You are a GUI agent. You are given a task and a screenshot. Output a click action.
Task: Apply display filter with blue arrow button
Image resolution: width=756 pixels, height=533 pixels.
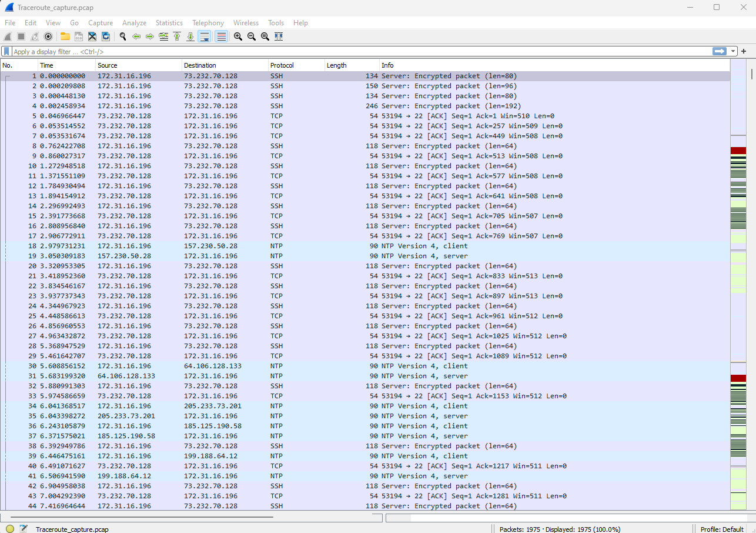pyautogui.click(x=720, y=51)
